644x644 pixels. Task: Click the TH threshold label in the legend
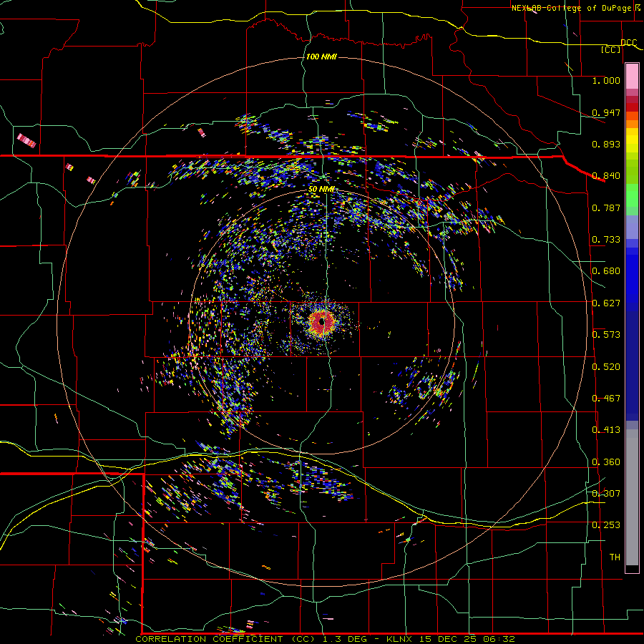[x=615, y=557]
